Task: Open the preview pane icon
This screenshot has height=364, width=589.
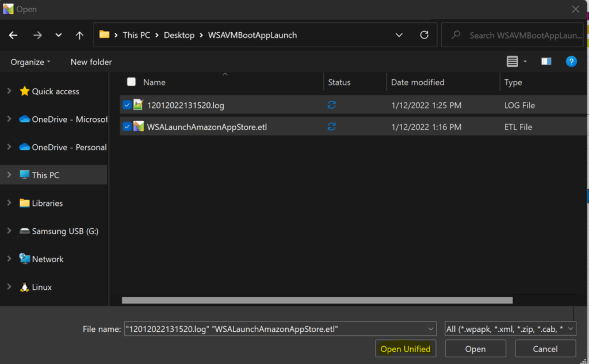Action: point(546,61)
